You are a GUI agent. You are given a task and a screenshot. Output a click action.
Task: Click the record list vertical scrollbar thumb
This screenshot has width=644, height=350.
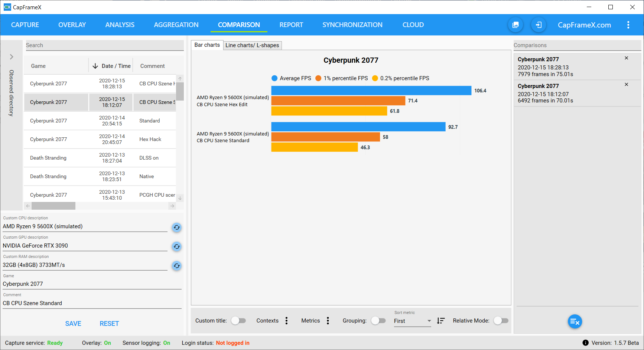(x=180, y=92)
